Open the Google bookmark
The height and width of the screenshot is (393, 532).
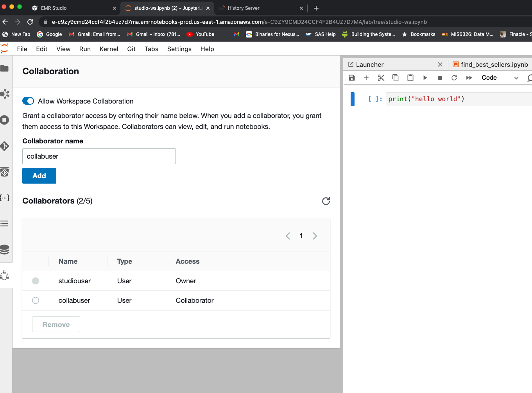coord(49,34)
